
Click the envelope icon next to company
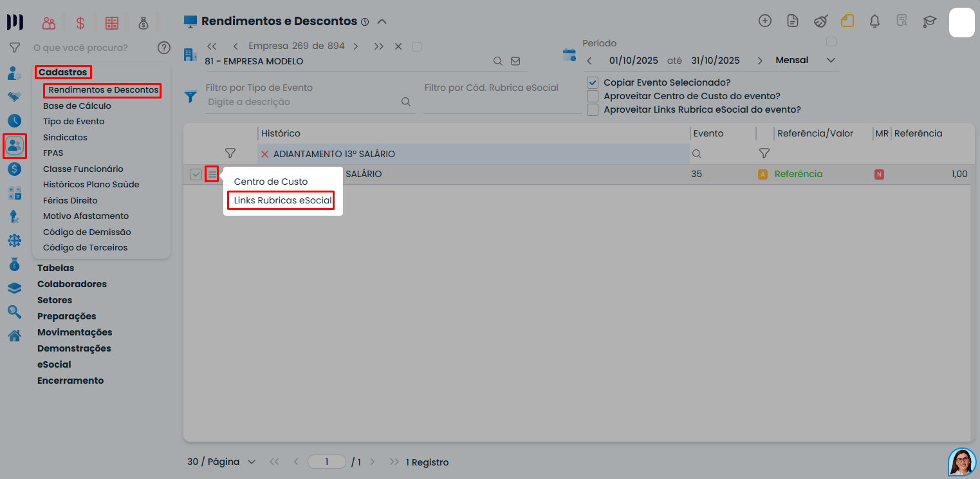click(515, 61)
